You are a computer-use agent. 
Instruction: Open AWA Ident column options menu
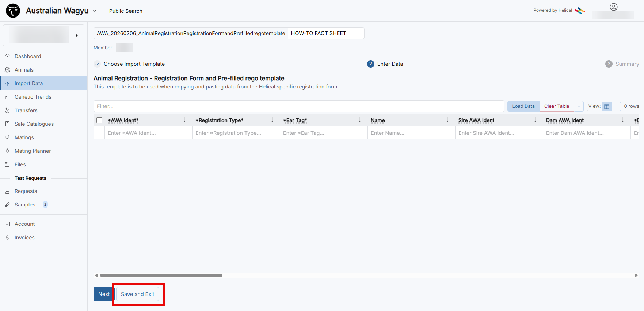coord(184,120)
